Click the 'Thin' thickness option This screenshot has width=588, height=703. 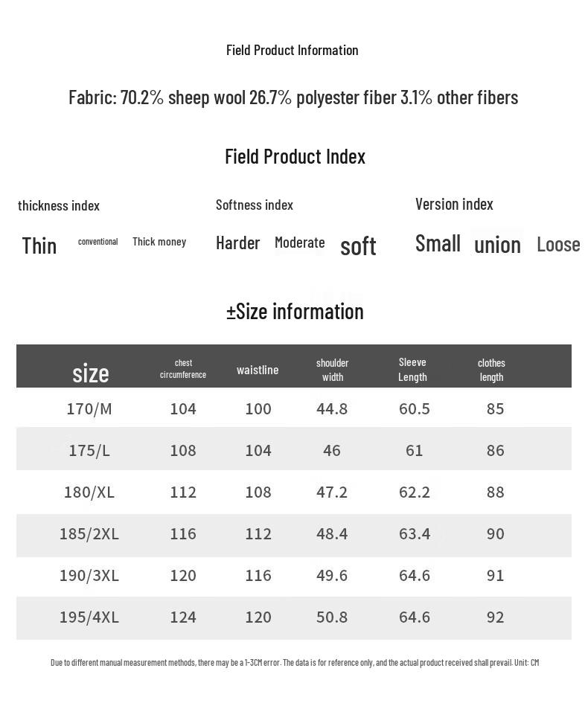point(39,245)
